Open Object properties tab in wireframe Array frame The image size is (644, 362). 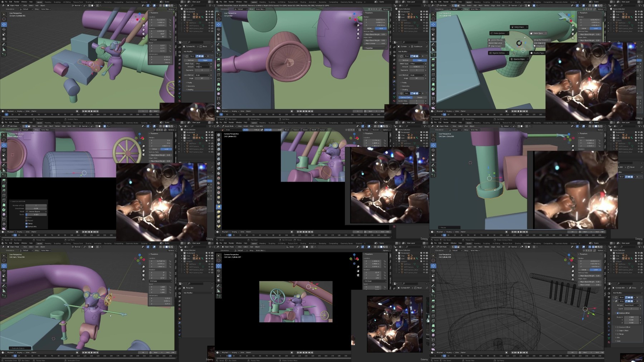pyautogui.click(x=609, y=319)
